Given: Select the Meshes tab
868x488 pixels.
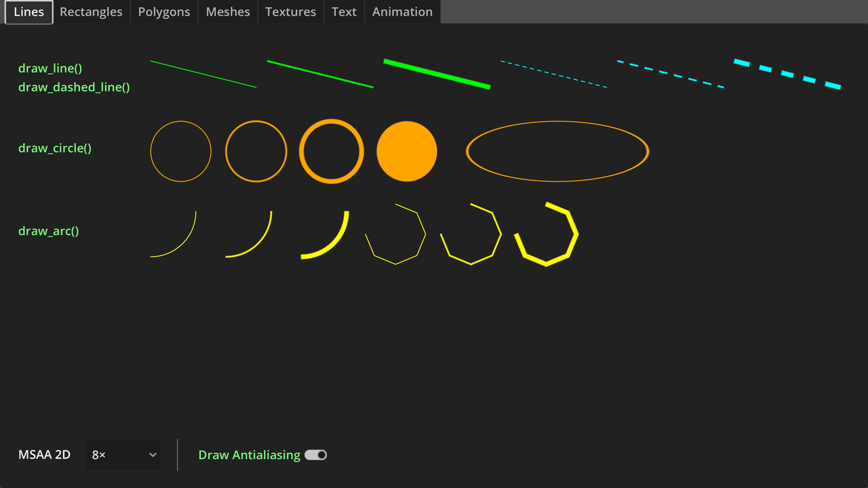Looking at the screenshot, I should coord(227,12).
